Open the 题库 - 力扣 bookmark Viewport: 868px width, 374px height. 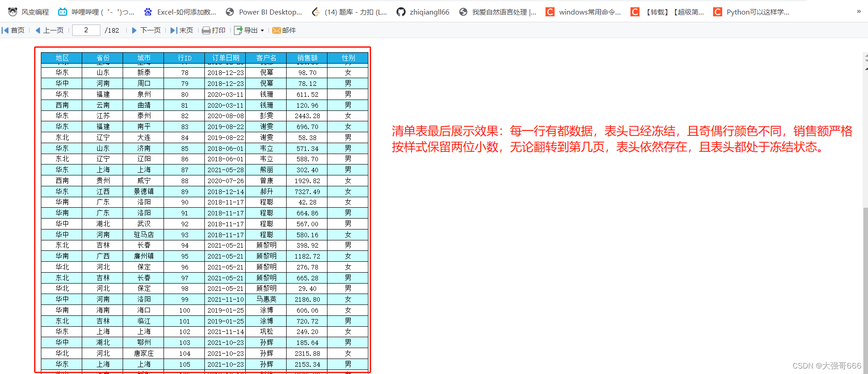349,12
